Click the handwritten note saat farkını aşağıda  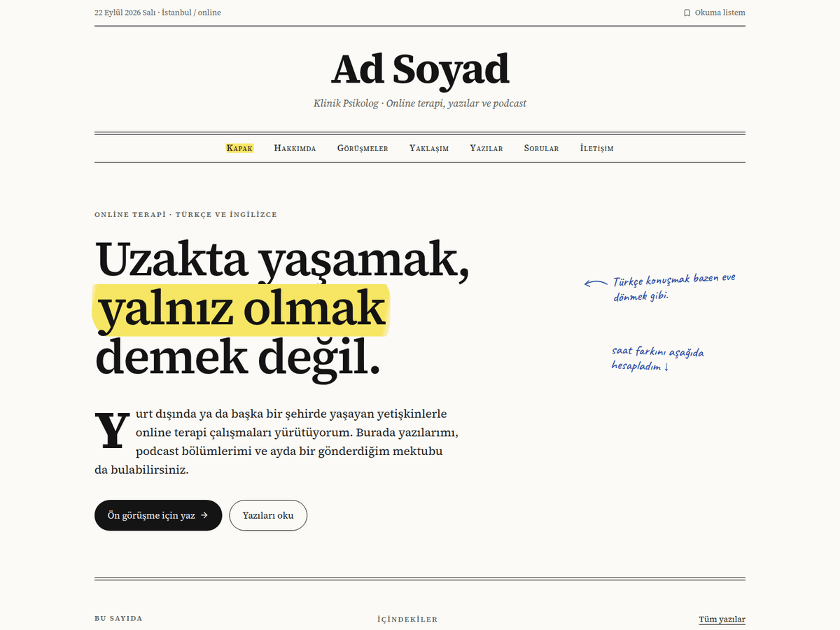657,359
